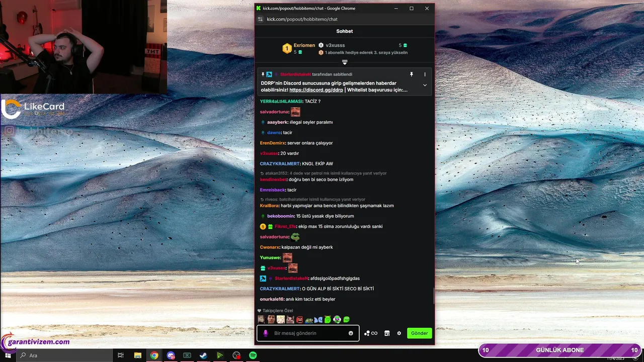This screenshot has width=644, height=362.
Task: Open the emoji picker in message box
Action: pos(351,333)
